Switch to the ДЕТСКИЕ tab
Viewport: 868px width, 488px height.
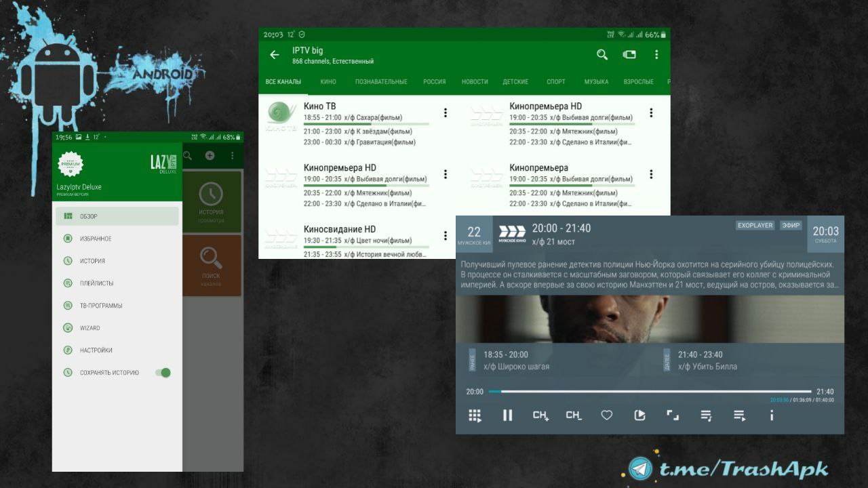pyautogui.click(x=515, y=82)
